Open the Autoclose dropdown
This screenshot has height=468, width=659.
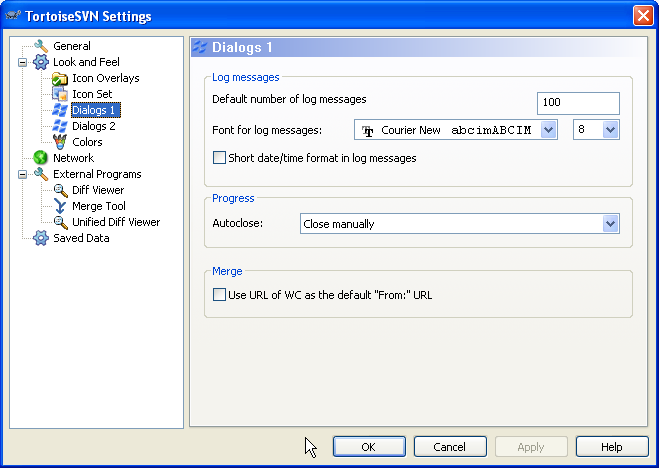coord(611,224)
